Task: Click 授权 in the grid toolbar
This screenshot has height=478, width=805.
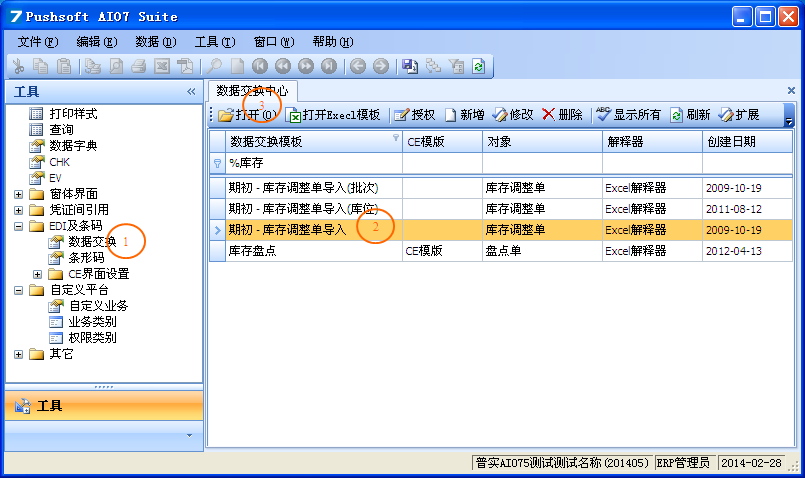Action: coord(415,115)
